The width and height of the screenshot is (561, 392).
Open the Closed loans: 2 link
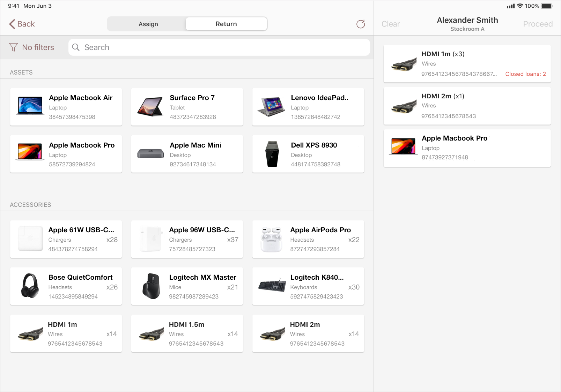coord(525,74)
